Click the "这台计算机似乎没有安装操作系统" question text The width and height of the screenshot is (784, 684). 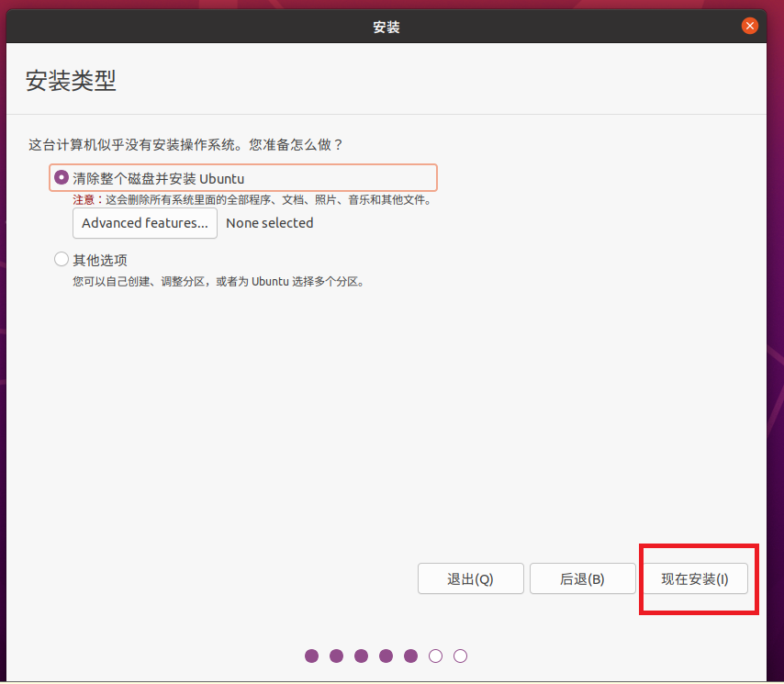pyautogui.click(x=185, y=145)
